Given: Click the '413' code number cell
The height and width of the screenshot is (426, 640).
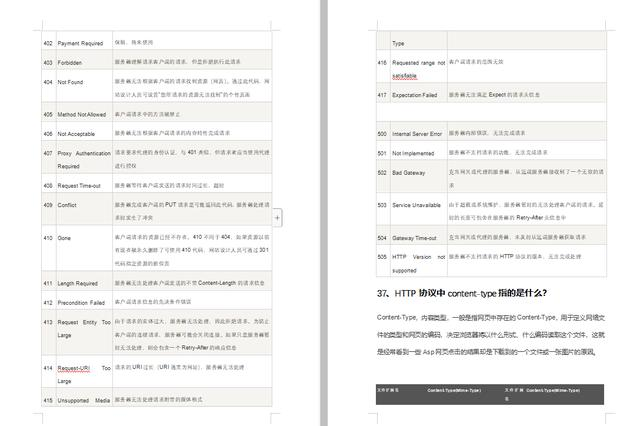Looking at the screenshot, I should coord(49,333).
